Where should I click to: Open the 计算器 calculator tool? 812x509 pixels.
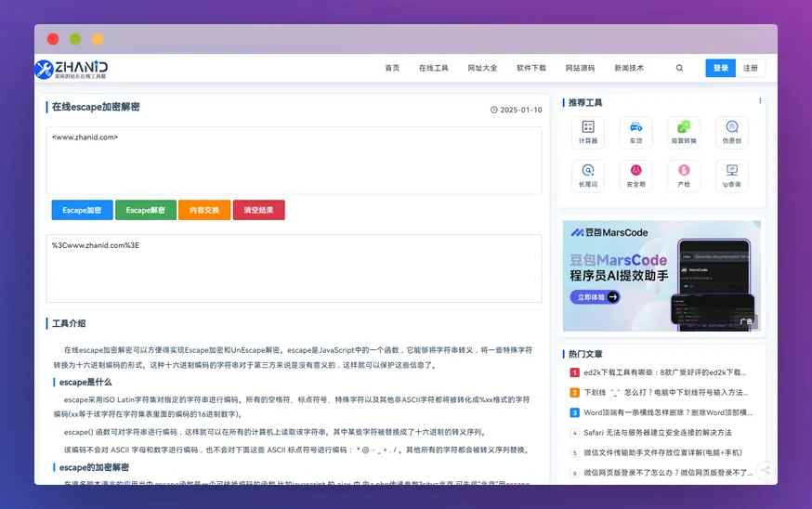point(588,131)
